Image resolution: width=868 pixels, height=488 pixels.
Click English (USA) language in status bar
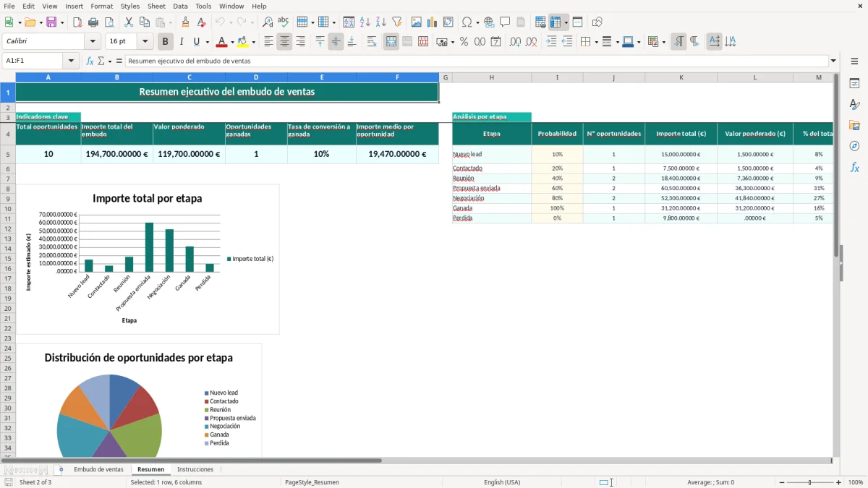click(502, 482)
